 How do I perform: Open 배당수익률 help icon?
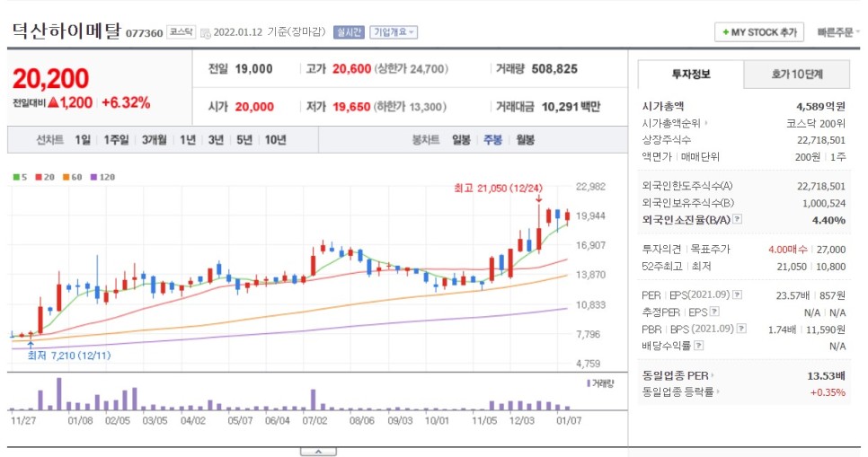point(698,346)
